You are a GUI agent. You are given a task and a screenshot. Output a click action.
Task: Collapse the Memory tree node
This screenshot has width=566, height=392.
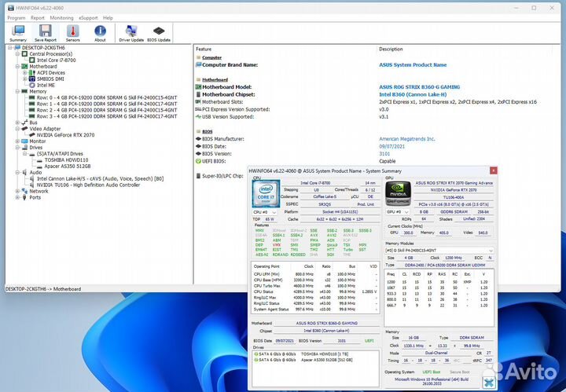(x=17, y=91)
